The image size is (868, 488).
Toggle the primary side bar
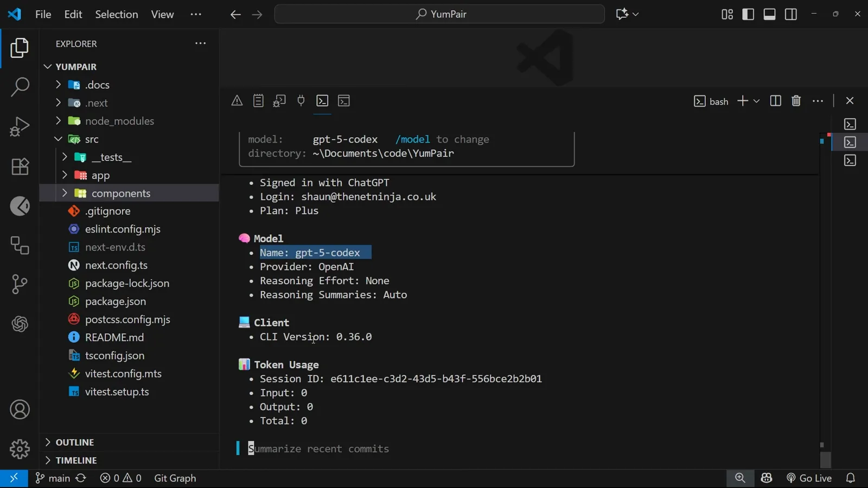pos(748,14)
